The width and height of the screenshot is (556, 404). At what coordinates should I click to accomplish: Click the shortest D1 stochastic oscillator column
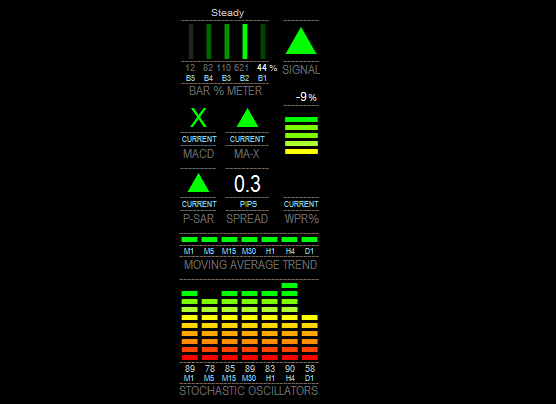(x=310, y=338)
